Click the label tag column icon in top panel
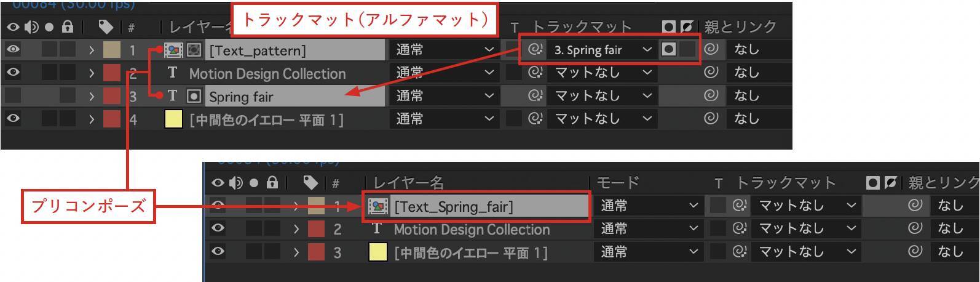 (106, 27)
